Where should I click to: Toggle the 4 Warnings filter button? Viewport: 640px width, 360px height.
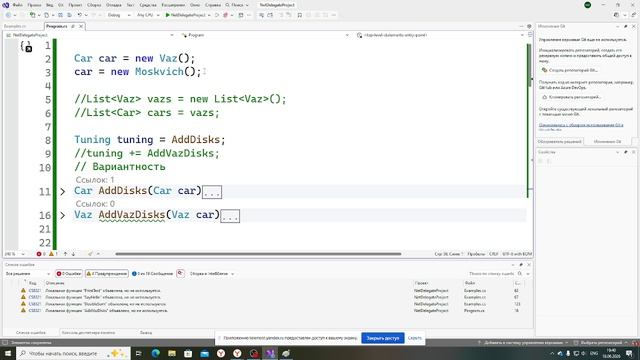coord(107,273)
